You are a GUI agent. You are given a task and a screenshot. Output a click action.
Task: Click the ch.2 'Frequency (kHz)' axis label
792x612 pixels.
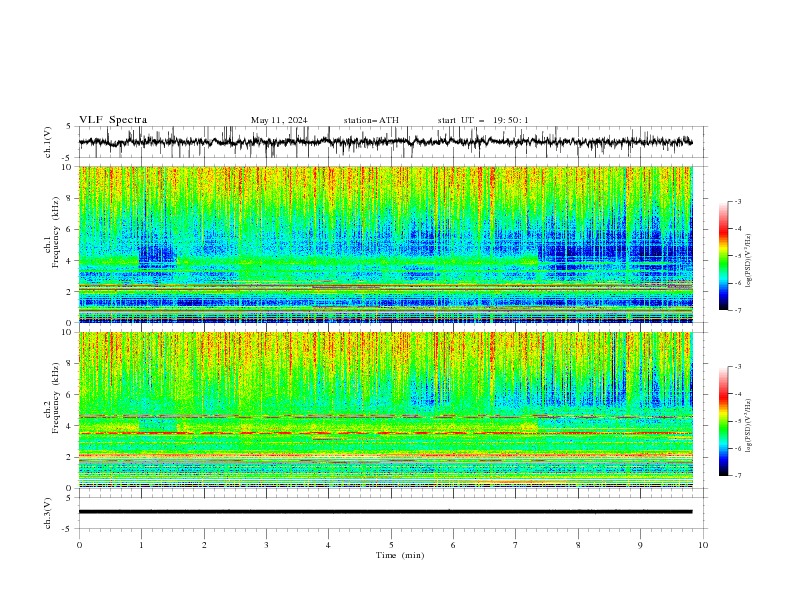coord(55,398)
